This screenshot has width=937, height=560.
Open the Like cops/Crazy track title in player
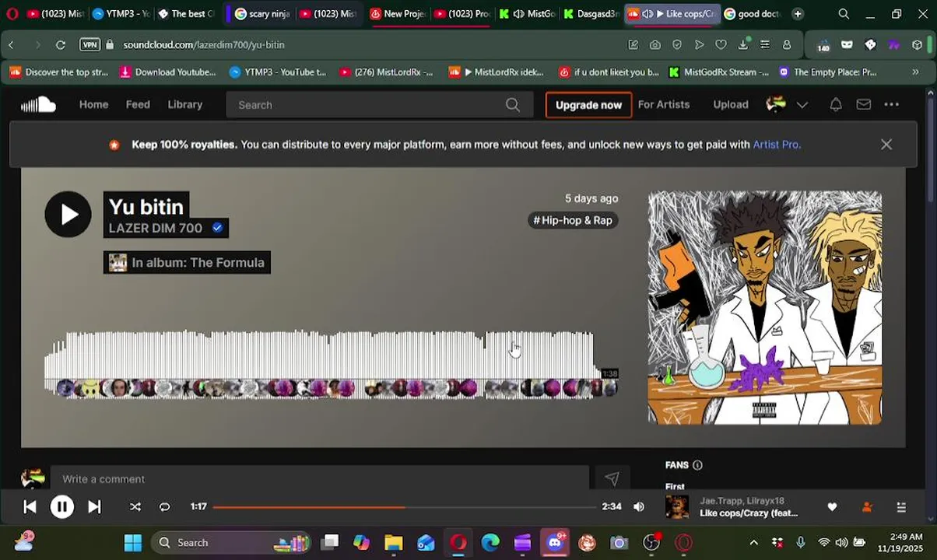[x=749, y=513]
